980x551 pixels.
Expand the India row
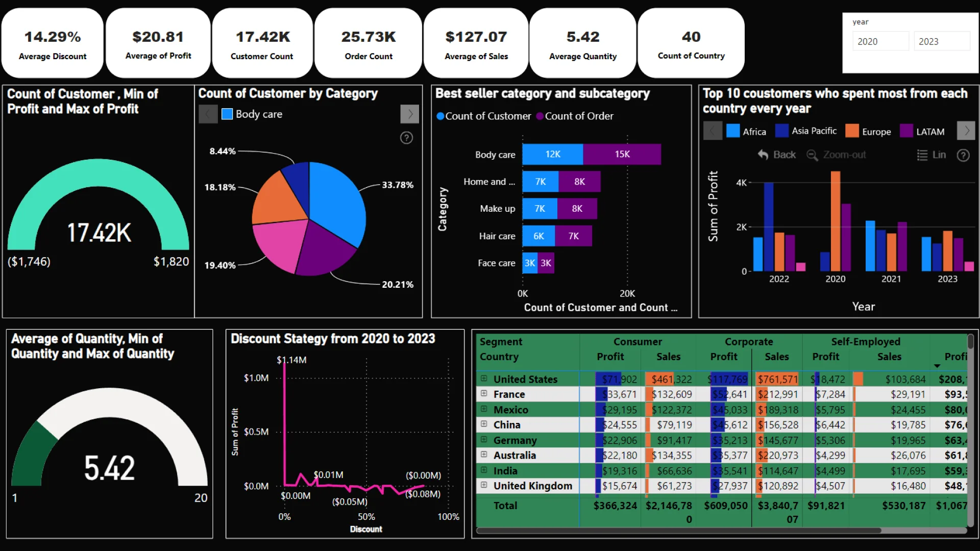(484, 470)
